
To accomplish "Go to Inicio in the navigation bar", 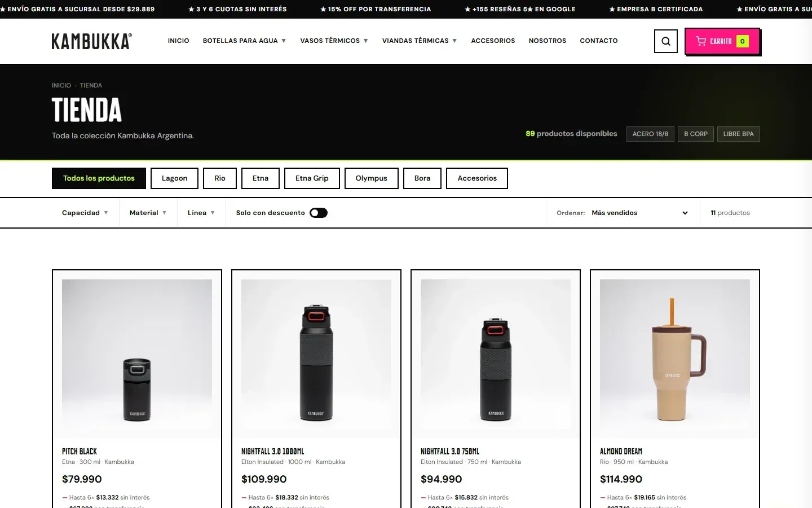I will (179, 41).
